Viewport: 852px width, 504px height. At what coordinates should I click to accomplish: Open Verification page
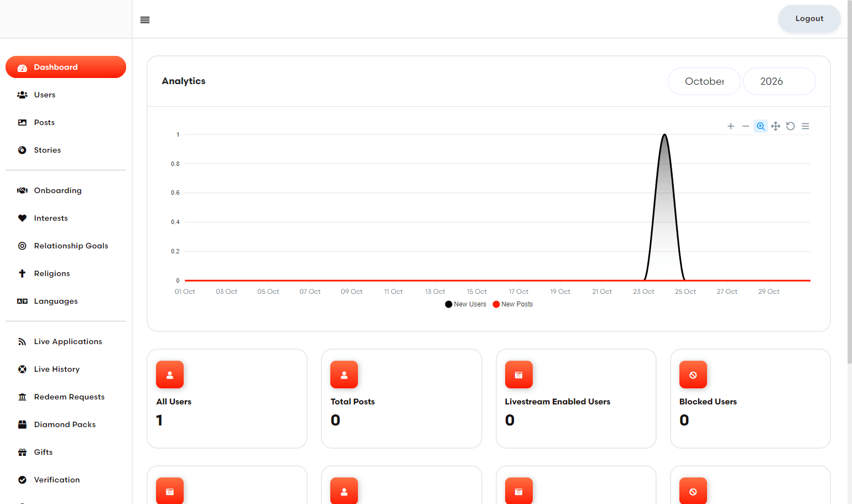point(66,480)
